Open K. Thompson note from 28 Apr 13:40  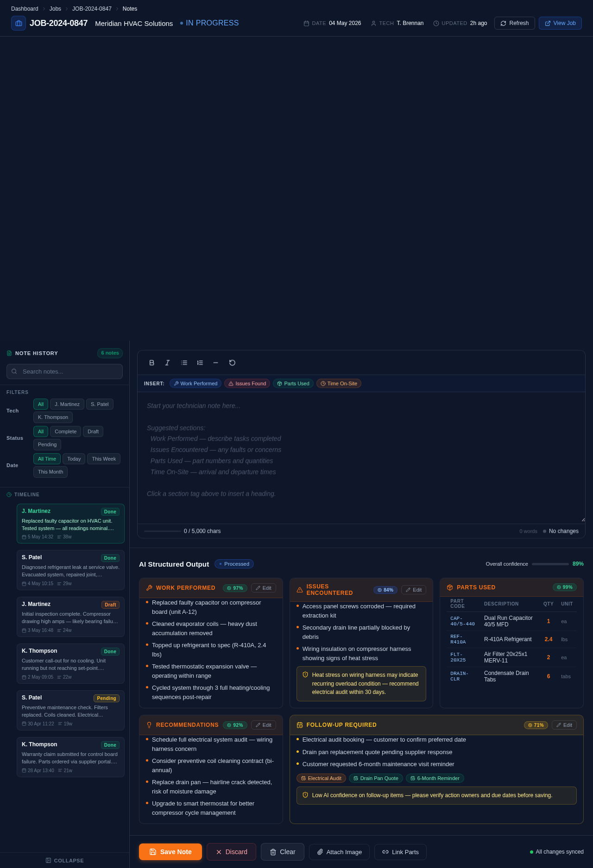70,757
